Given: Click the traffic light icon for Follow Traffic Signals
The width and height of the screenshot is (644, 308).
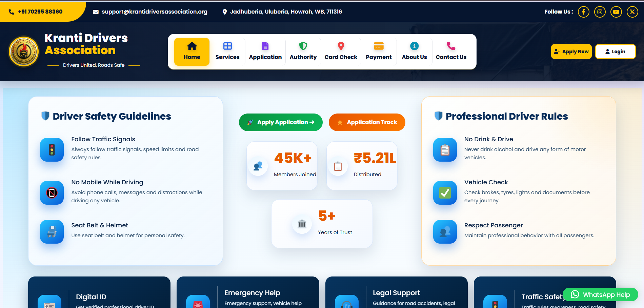Looking at the screenshot, I should click(x=52, y=150).
